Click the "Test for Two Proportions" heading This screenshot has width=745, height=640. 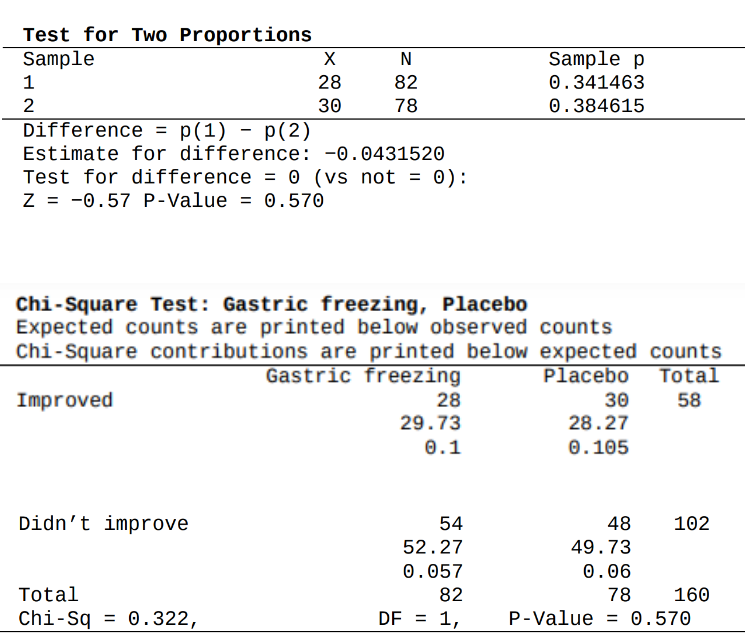(167, 35)
